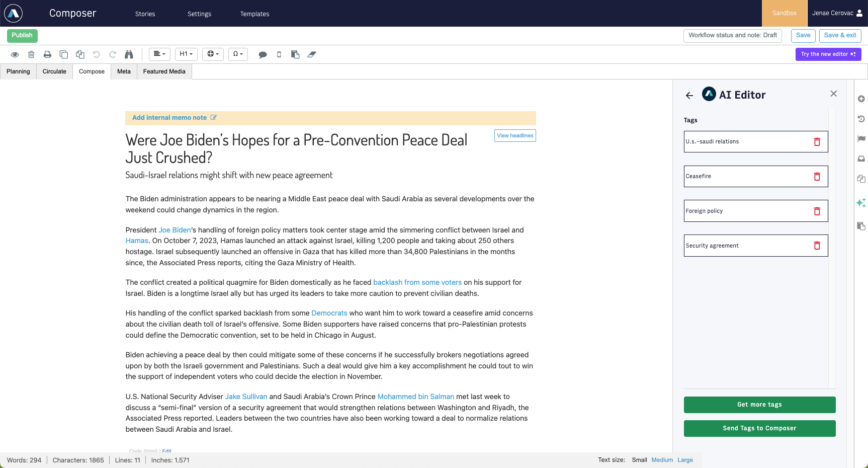Close the AI Editor panel

pyautogui.click(x=834, y=94)
